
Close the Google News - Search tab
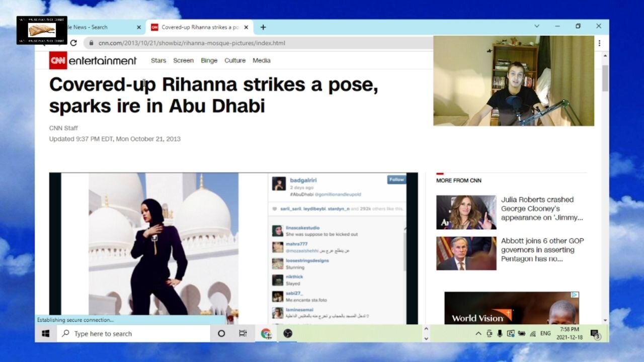click(x=139, y=27)
